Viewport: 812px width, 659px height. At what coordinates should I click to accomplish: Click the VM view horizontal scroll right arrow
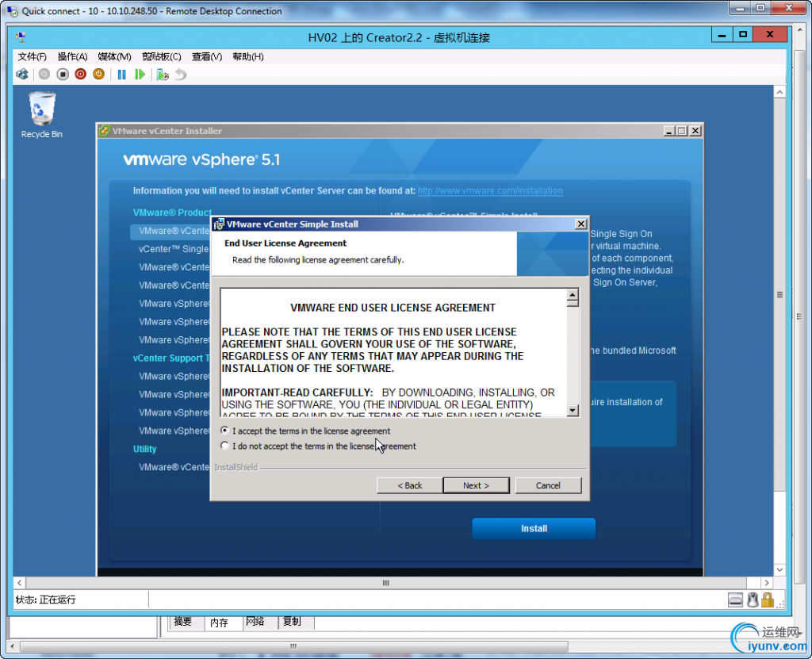(767, 583)
